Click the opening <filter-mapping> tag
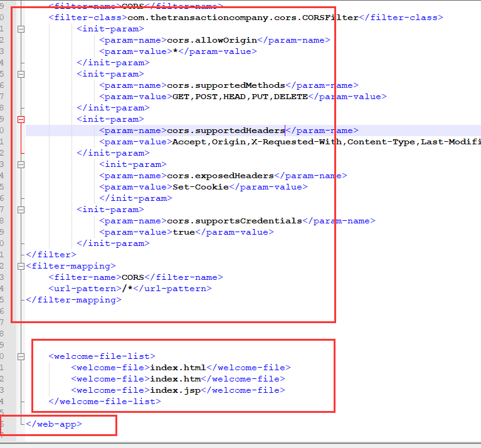Image resolution: width=481 pixels, height=448 pixels. pos(71,266)
